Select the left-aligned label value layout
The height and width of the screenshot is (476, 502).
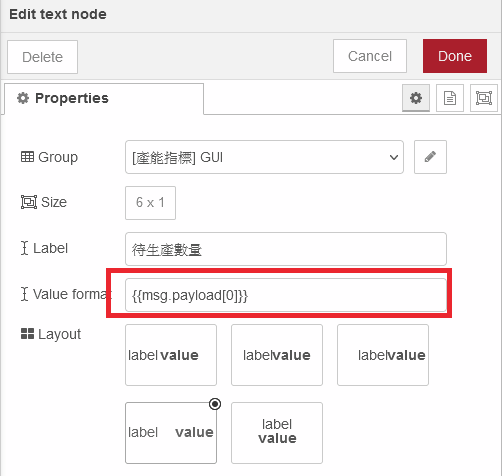(171, 355)
